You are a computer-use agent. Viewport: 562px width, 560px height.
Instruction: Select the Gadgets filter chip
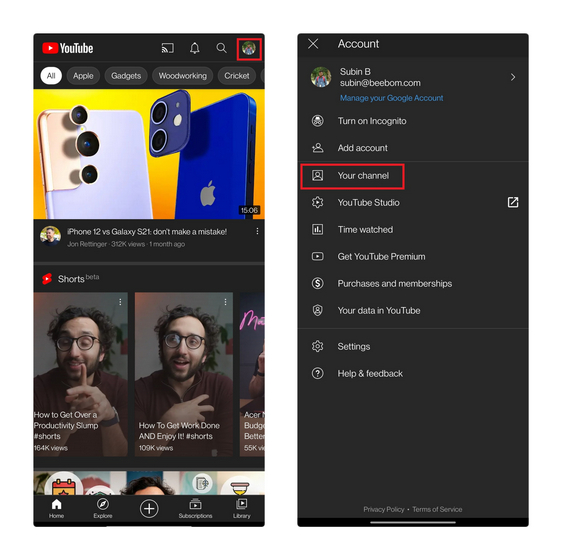coord(126,76)
